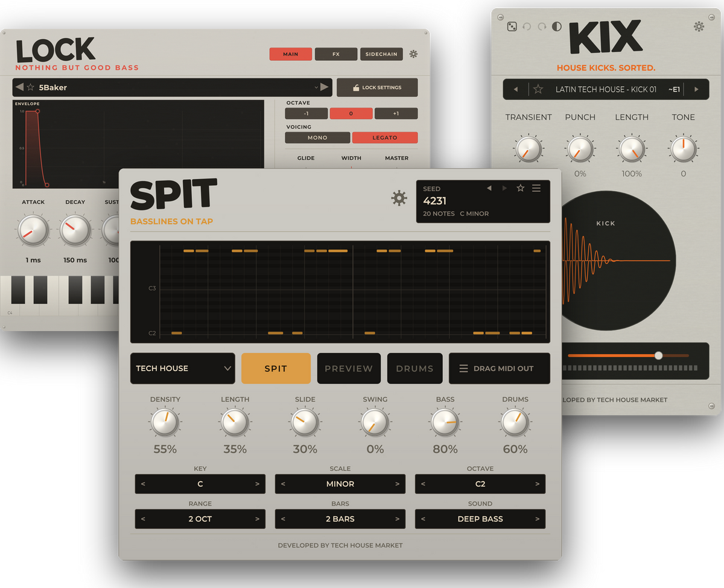Screen dimensions: 724x588
Task: Select next Sound right arrow
Action: click(x=537, y=519)
